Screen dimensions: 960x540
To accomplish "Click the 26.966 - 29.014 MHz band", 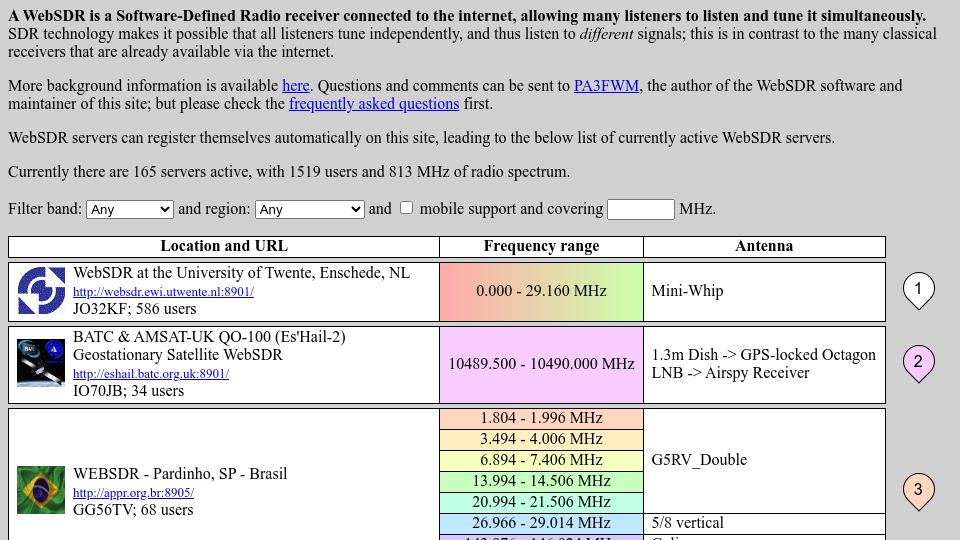I will [x=541, y=523].
